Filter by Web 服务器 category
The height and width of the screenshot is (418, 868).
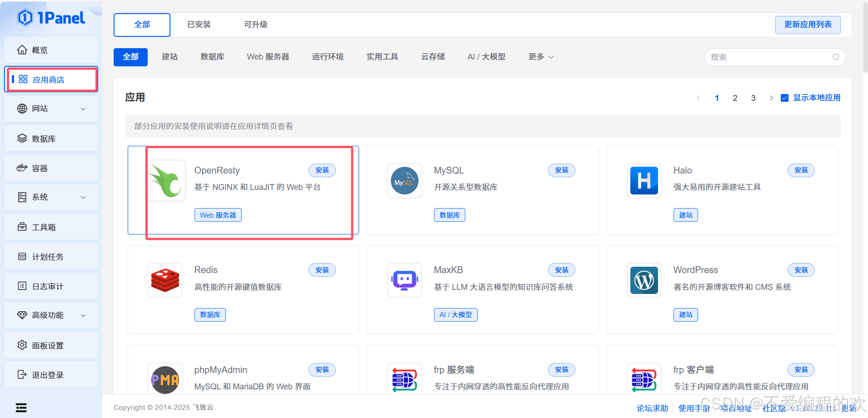(x=268, y=57)
